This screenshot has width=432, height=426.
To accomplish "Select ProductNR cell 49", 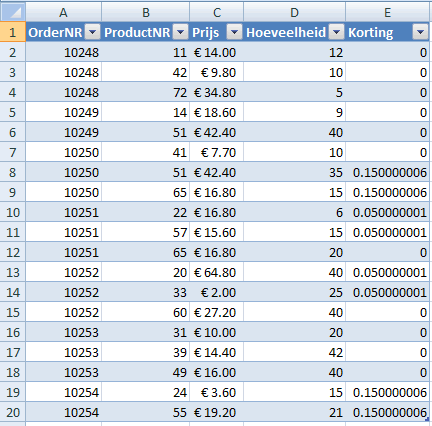I will [x=146, y=372].
